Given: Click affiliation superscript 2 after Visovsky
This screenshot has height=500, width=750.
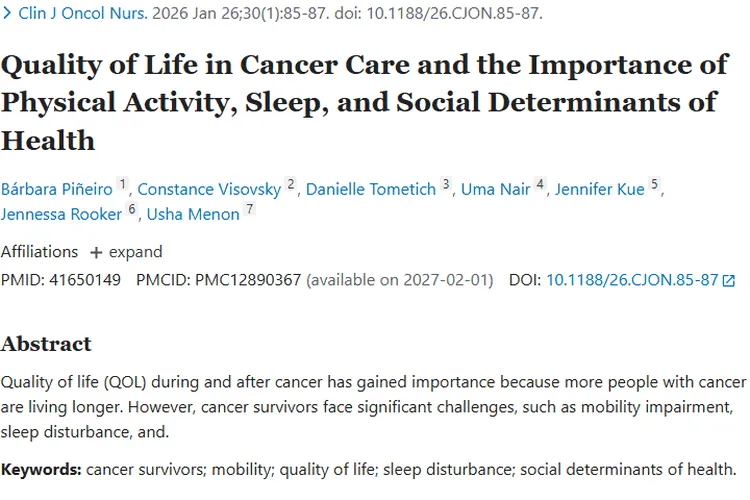Looking at the screenshot, I should pos(291,184).
